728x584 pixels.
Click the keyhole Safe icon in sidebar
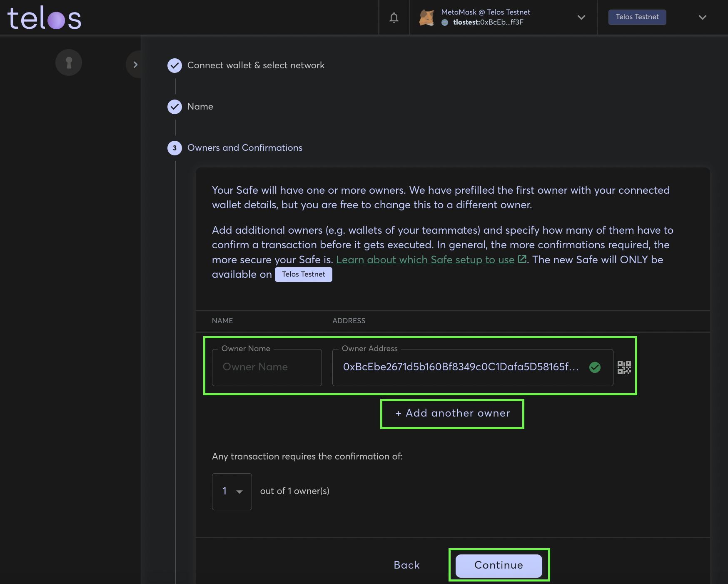[69, 63]
